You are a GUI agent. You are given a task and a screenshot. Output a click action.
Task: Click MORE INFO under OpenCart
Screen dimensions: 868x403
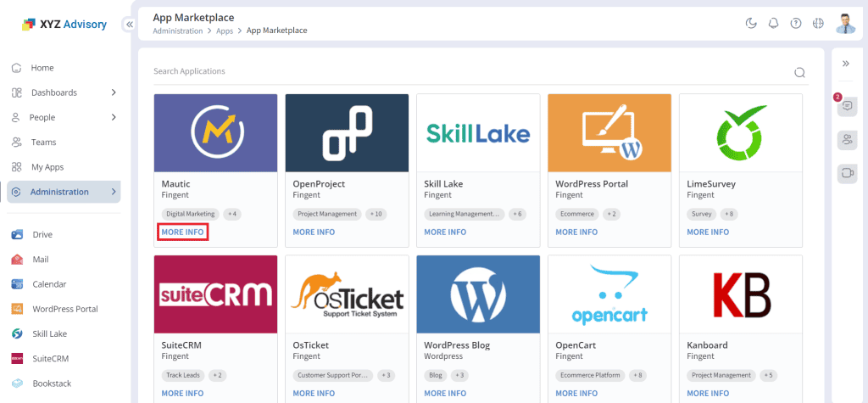click(576, 394)
